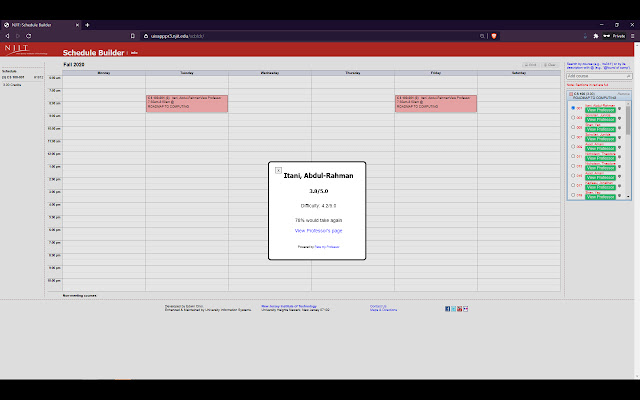This screenshot has height=400, width=640.
Task: Close the NJIT Schedule Builder tab
Action: coord(77,25)
